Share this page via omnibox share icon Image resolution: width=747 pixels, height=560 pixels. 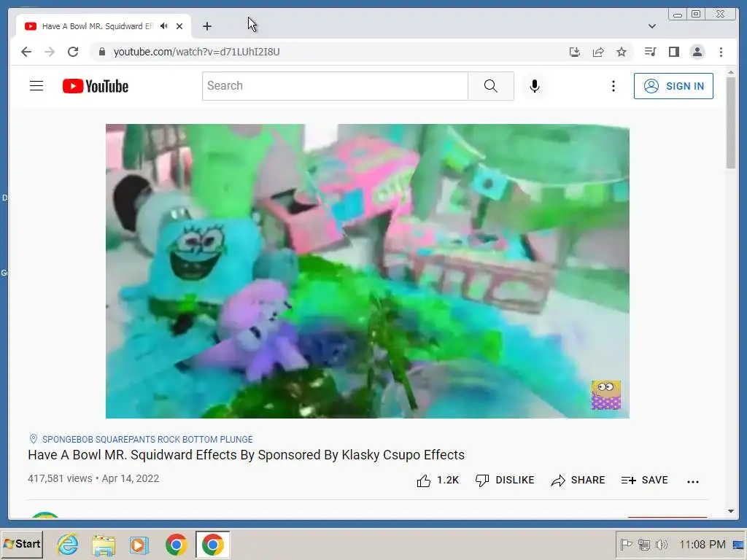(598, 52)
